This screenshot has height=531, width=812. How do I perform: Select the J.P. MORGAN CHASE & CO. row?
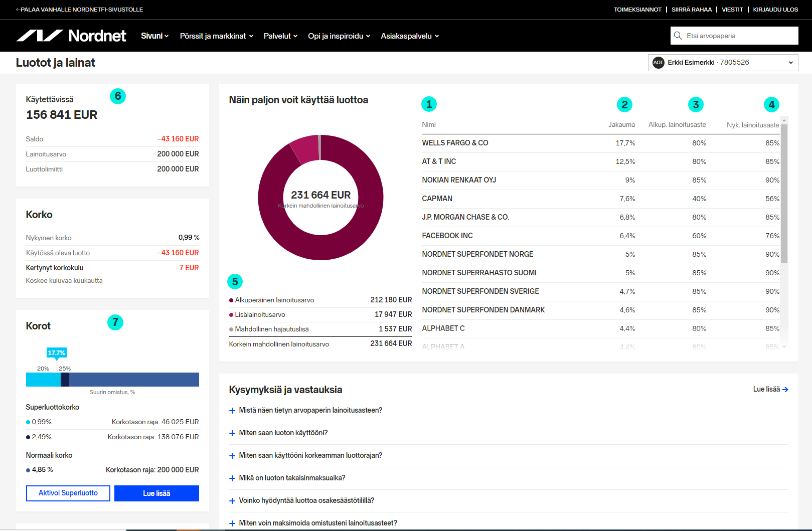click(601, 218)
